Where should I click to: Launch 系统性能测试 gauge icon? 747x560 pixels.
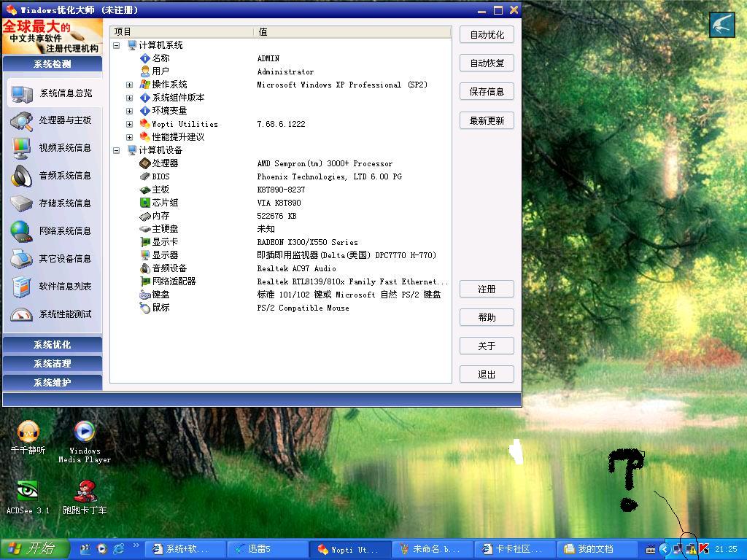click(x=22, y=314)
